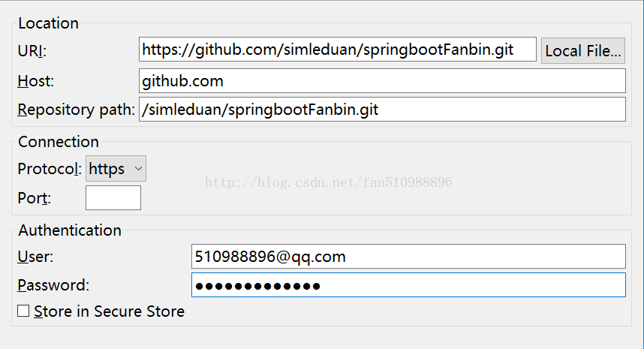The image size is (644, 349).
Task: Place cursor in the Repository path field
Action: click(x=382, y=110)
